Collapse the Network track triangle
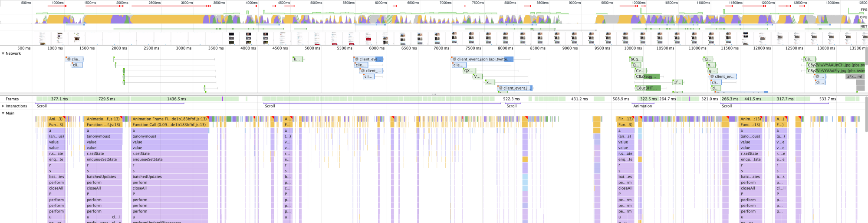 (3, 53)
